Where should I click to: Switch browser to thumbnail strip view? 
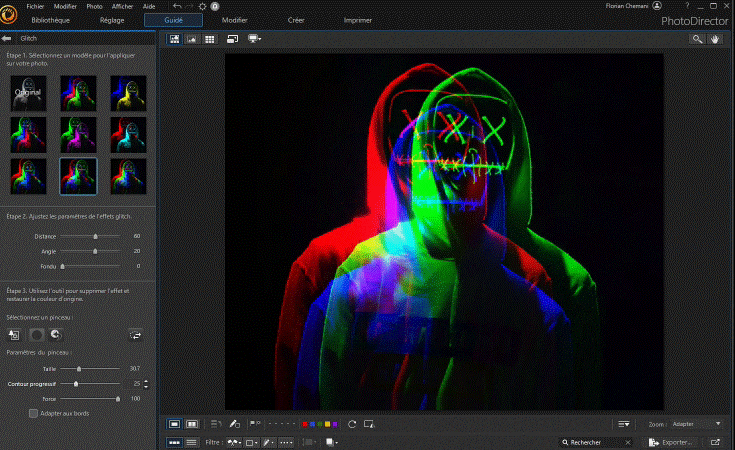point(174,442)
